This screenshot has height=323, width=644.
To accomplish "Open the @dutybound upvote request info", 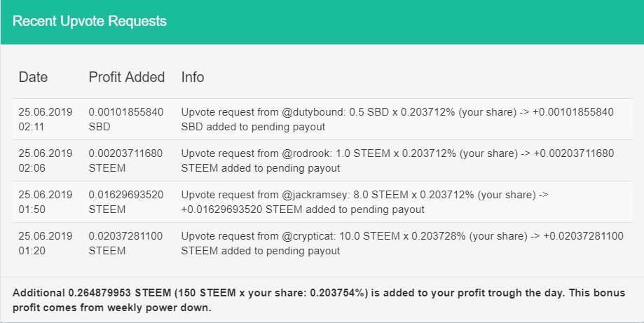I will pos(397,119).
